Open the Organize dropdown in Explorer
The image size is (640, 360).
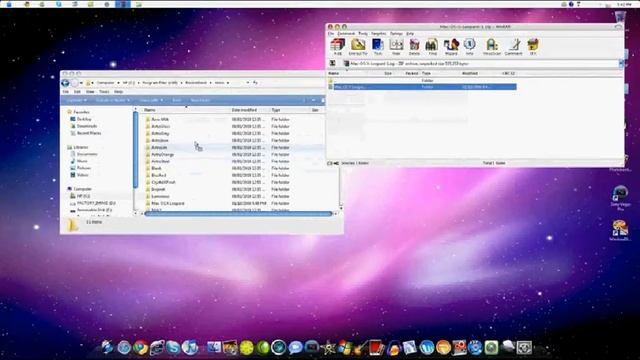(76, 100)
